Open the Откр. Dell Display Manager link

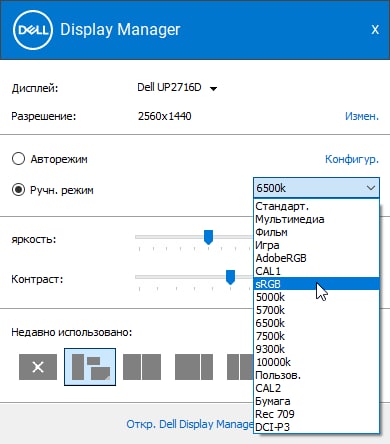click(190, 424)
